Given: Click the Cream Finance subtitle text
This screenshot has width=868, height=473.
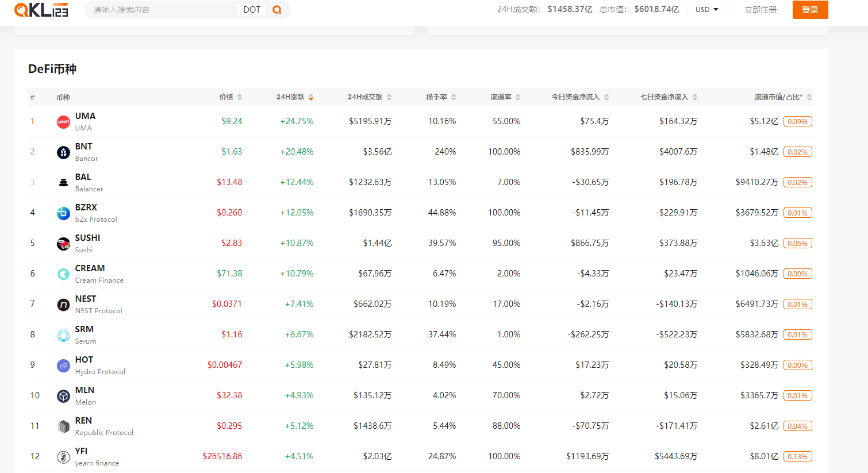Looking at the screenshot, I should 99,280.
